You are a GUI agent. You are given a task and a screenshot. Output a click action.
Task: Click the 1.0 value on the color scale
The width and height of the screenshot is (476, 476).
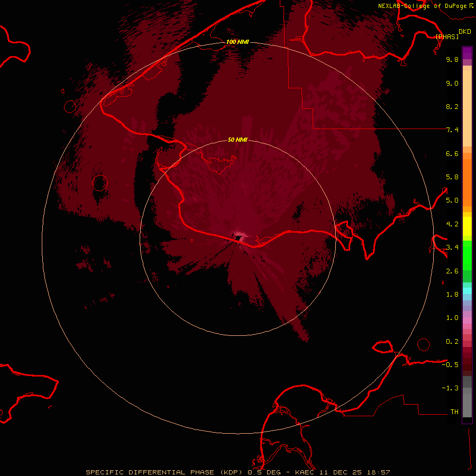click(x=452, y=318)
